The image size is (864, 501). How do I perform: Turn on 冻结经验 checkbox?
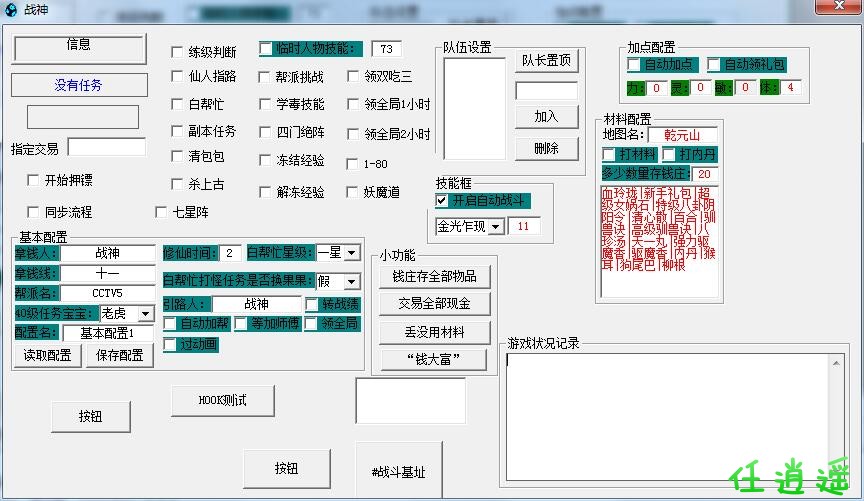click(x=265, y=160)
